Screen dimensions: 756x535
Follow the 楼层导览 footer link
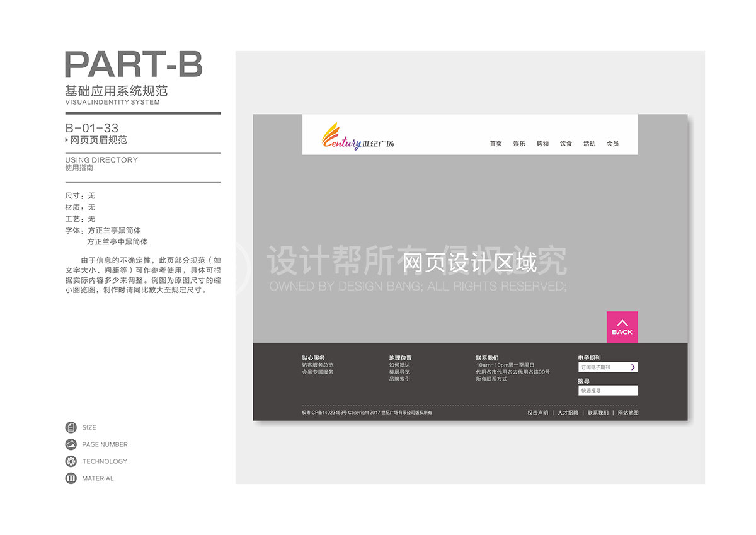click(399, 372)
